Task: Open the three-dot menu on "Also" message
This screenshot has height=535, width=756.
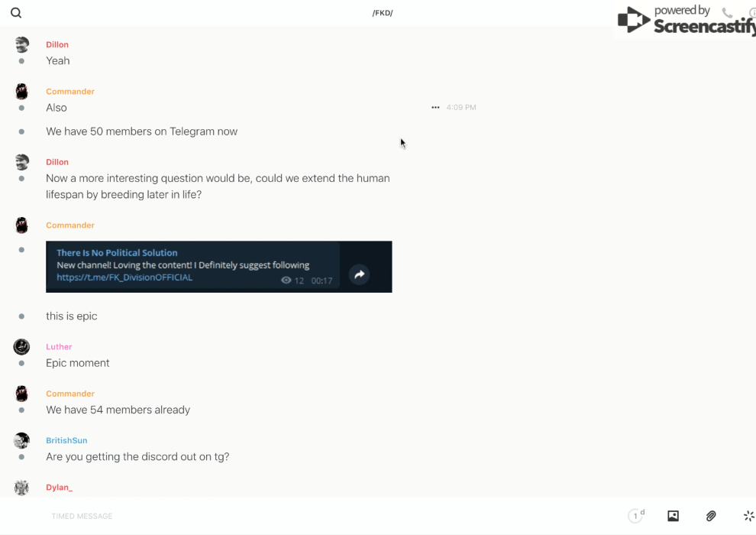Action: click(435, 108)
